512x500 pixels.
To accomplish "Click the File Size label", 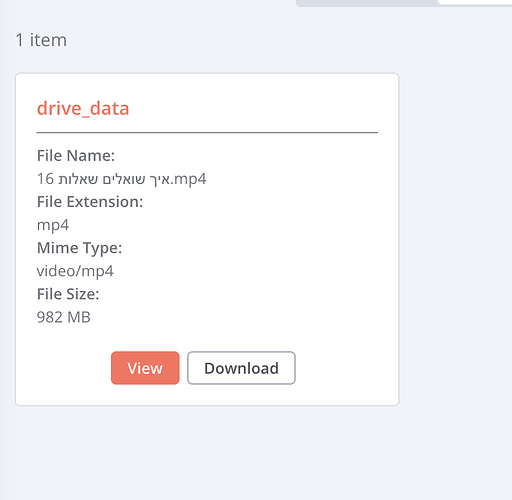I will [x=68, y=294].
